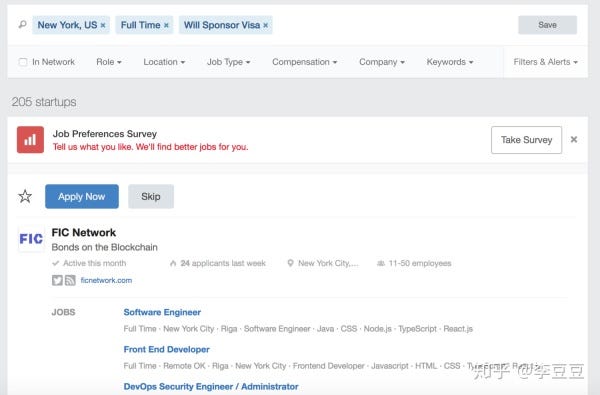Click '24 applicants last week' text

point(223,263)
